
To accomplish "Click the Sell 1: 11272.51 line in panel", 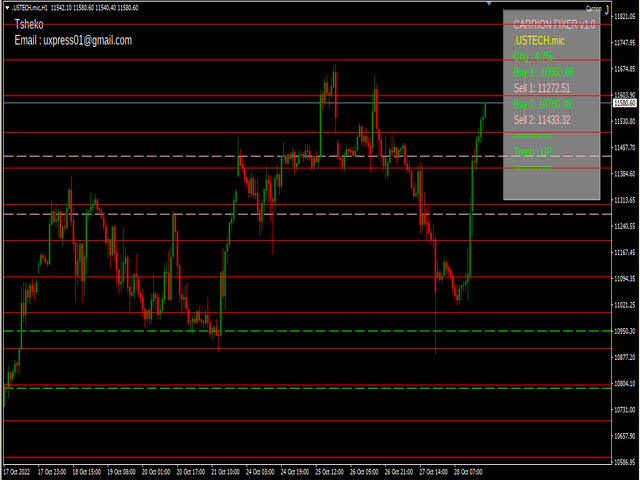I will (x=542, y=88).
